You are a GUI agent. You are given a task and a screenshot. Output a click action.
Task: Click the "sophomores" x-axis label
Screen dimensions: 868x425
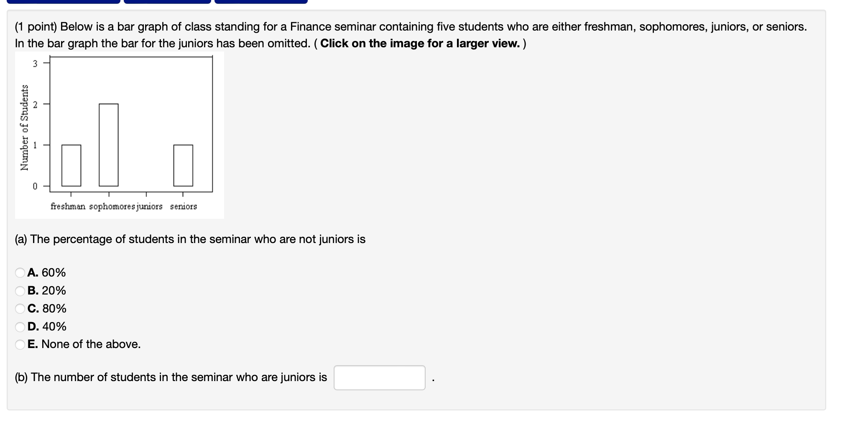pos(112,207)
